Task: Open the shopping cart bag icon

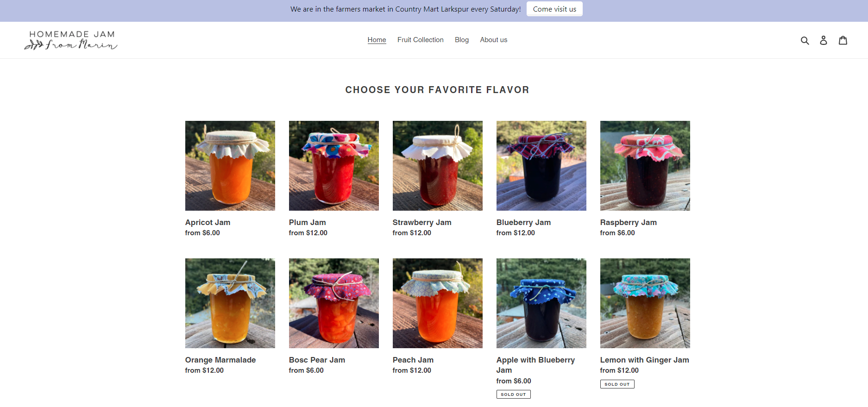Action: (843, 40)
